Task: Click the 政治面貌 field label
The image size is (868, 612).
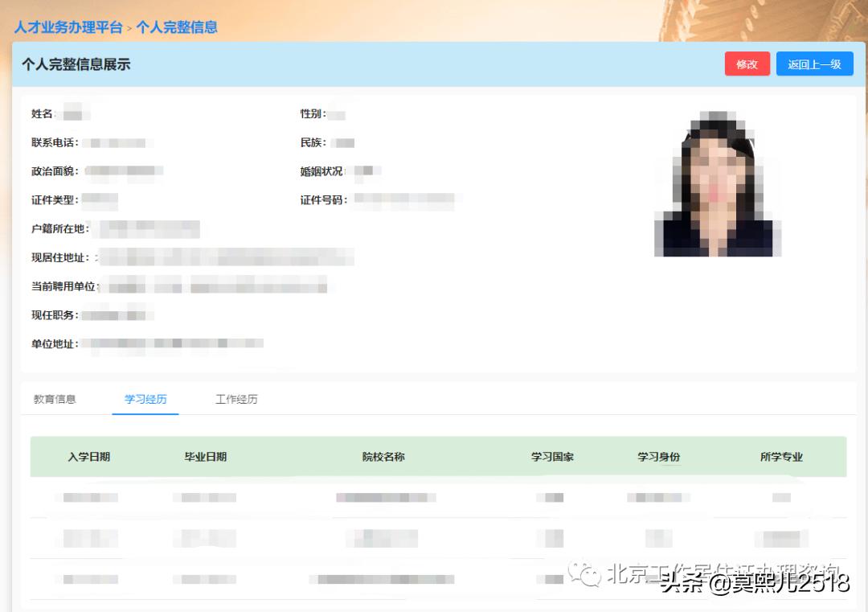Action: 55,171
